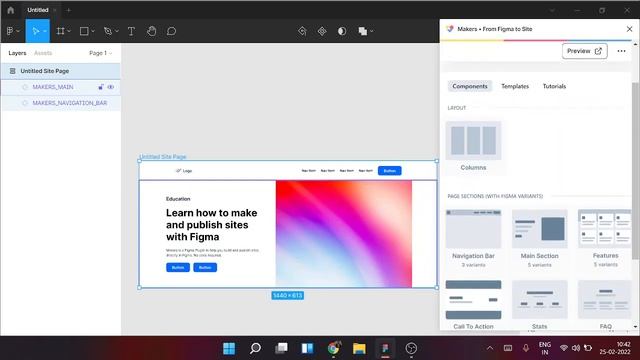
Task: Expand the shape tools dropdown arrow
Action: coord(93,31)
